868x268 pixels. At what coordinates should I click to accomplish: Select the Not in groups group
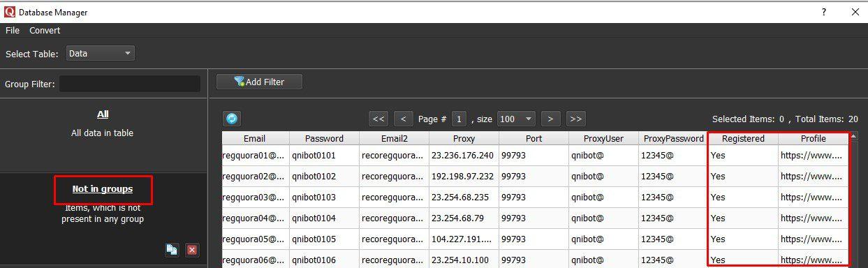point(103,189)
